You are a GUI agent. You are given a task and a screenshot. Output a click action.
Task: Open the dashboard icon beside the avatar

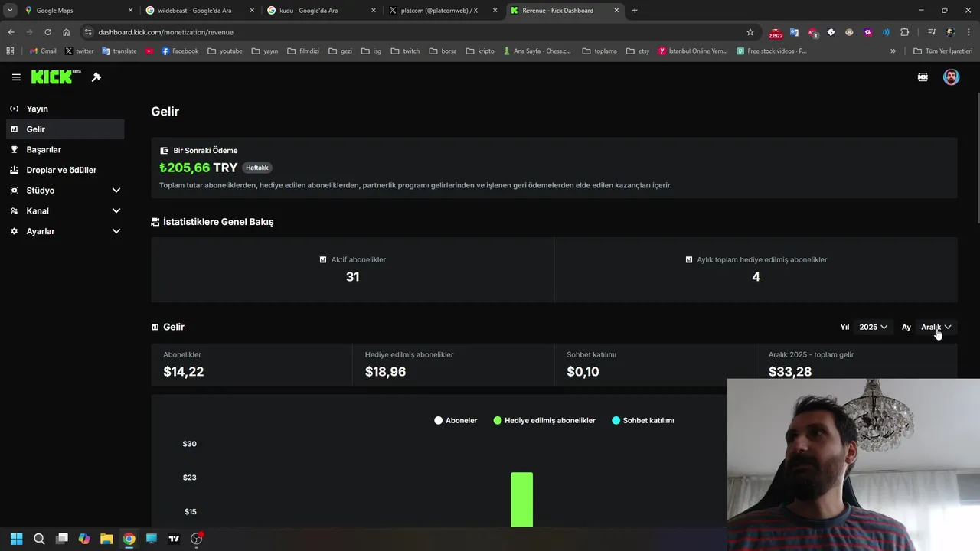point(923,77)
